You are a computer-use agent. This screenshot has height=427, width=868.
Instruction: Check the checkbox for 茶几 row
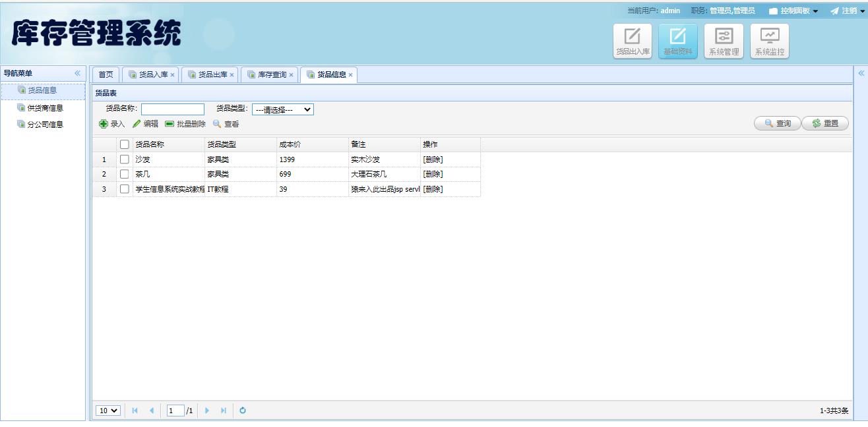pyautogui.click(x=124, y=174)
